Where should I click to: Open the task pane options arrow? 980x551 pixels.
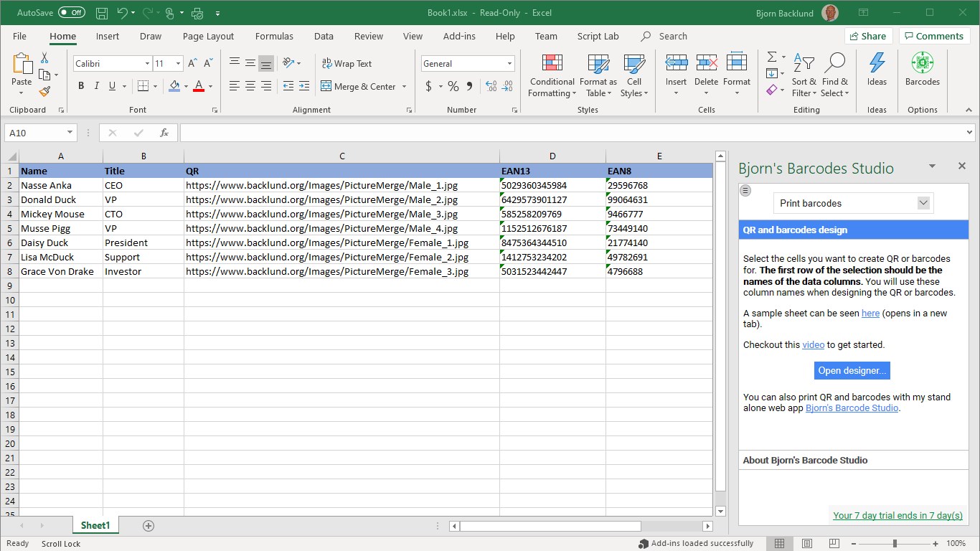click(932, 166)
